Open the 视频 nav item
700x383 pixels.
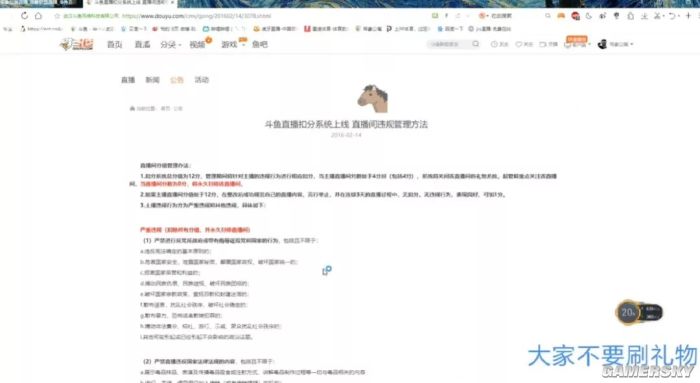point(198,44)
